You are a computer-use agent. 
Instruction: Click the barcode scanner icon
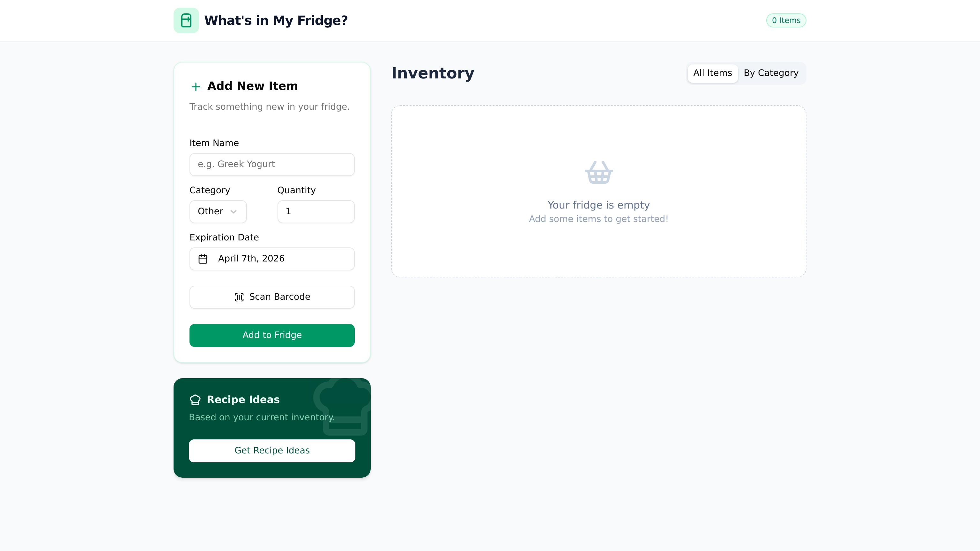pos(239,297)
